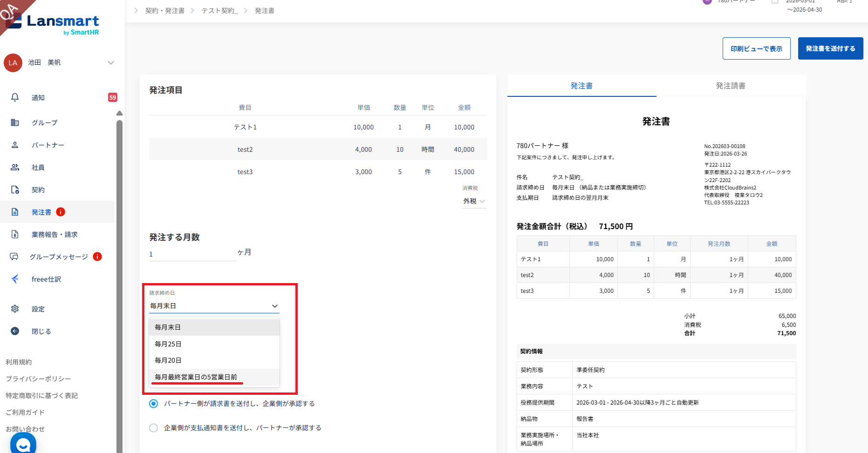
Task: Open the プライバシーポリシー link
Action: [x=38, y=379]
